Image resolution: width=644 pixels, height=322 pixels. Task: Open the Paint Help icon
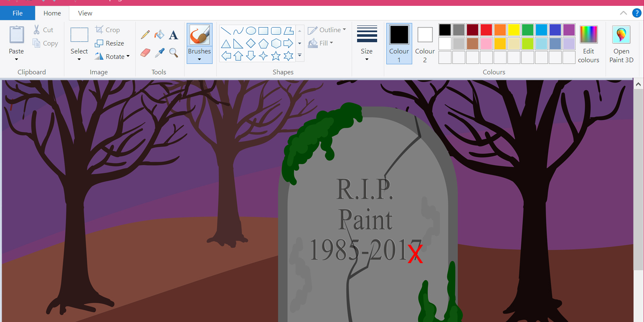coord(636,13)
